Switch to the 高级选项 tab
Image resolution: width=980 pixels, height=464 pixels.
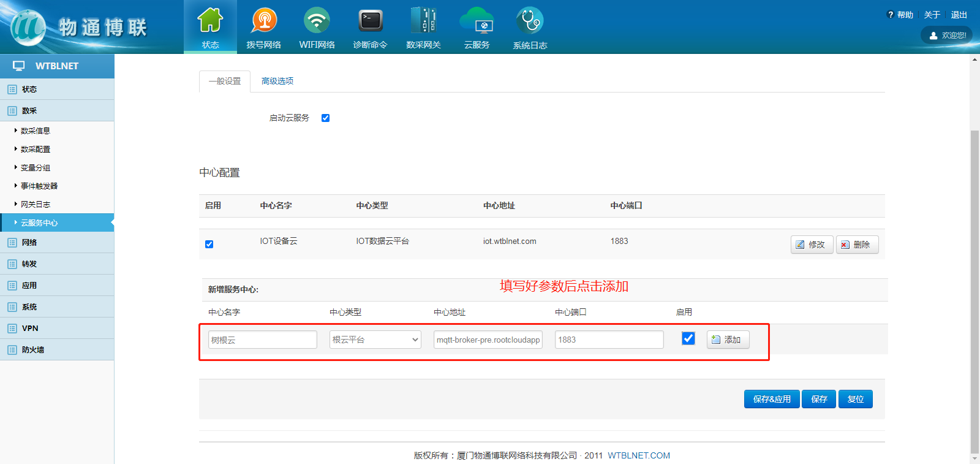277,81
